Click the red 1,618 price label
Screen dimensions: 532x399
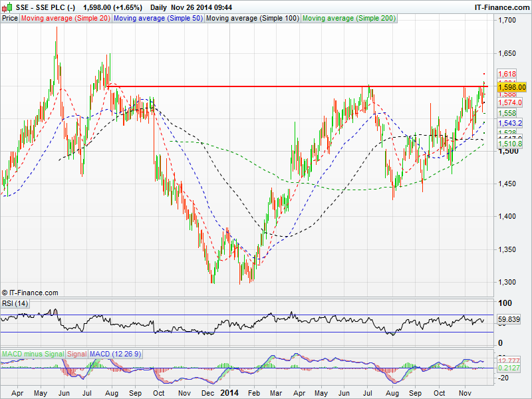(507, 74)
